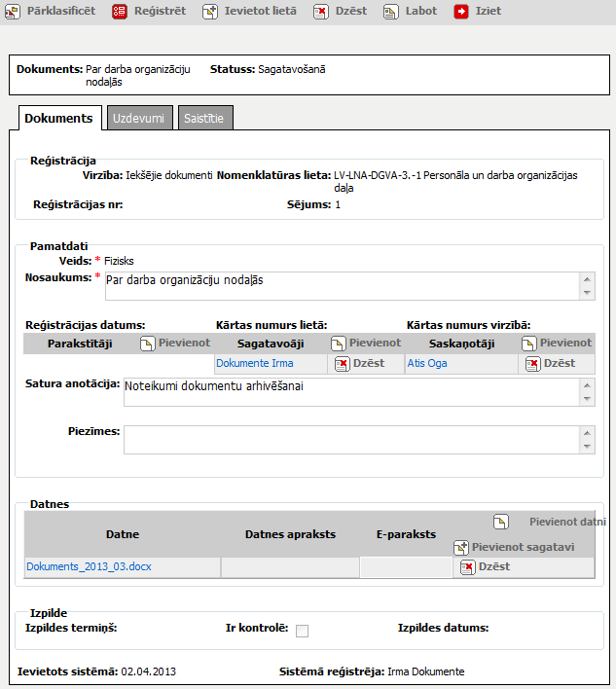Click the Ievietot lietā icon
616x689 pixels.
210,12
